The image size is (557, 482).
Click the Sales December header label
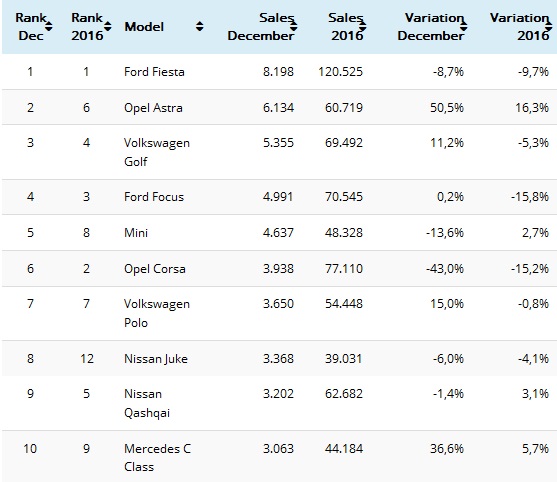click(x=261, y=27)
